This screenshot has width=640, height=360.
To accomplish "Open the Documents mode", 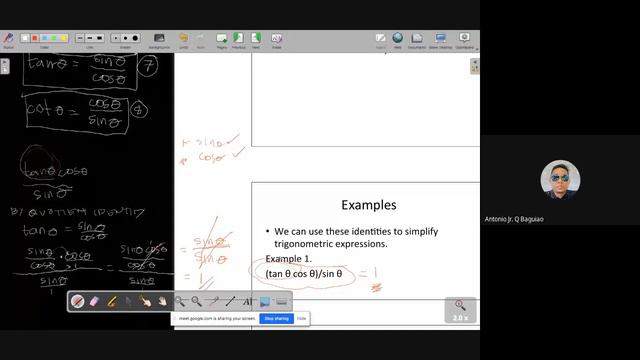I will [x=417, y=40].
